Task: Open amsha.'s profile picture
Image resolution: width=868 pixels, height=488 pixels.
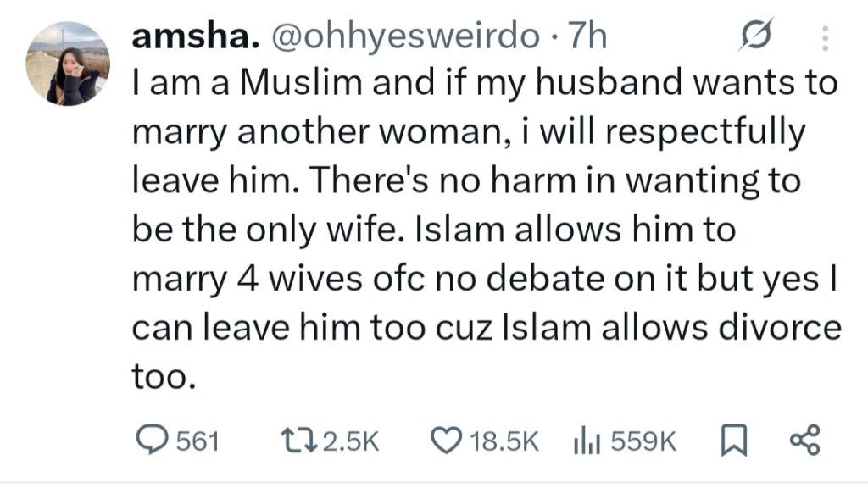Action: pyautogui.click(x=66, y=65)
